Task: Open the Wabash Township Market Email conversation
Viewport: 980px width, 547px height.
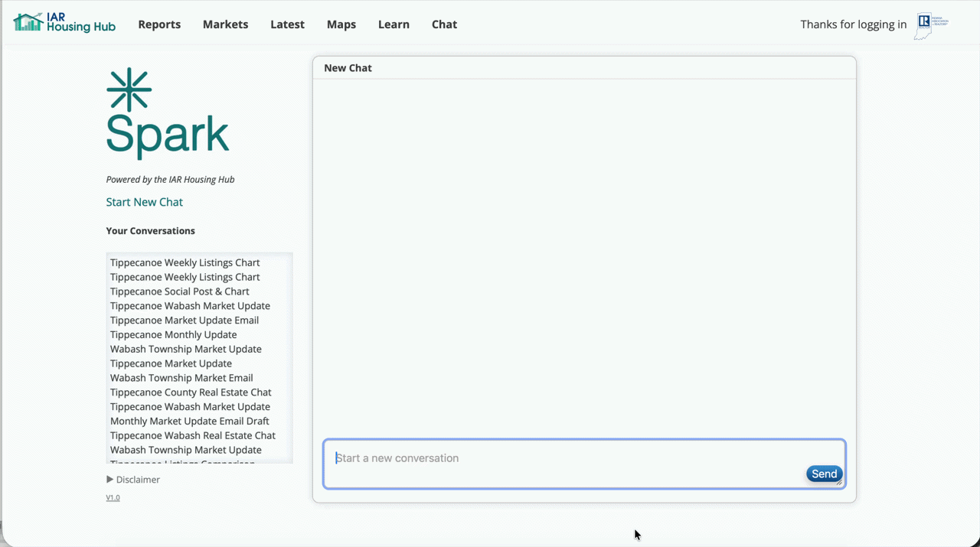Action: point(181,377)
